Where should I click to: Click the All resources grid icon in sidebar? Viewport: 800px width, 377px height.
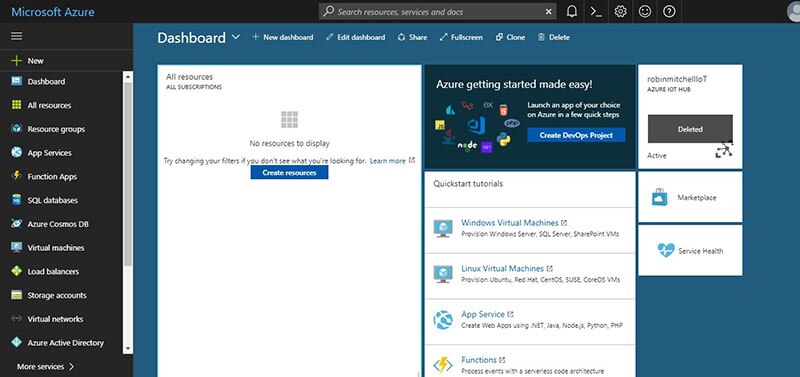click(x=17, y=105)
